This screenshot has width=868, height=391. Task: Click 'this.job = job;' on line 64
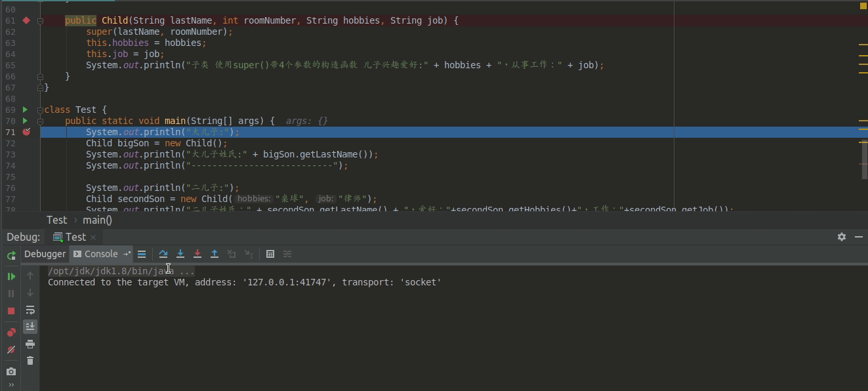125,54
